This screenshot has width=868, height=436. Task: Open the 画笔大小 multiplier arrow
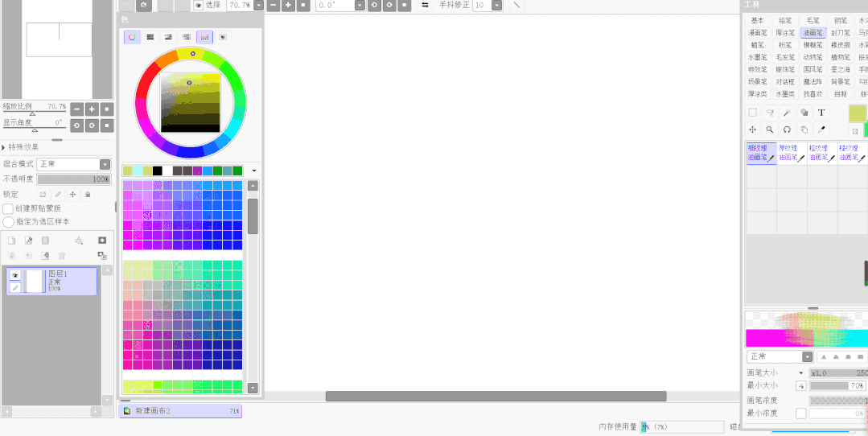point(800,373)
